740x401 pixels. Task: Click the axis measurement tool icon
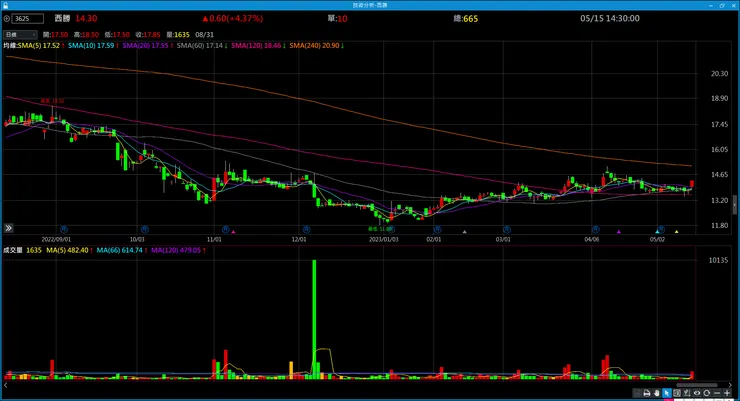tap(687, 393)
